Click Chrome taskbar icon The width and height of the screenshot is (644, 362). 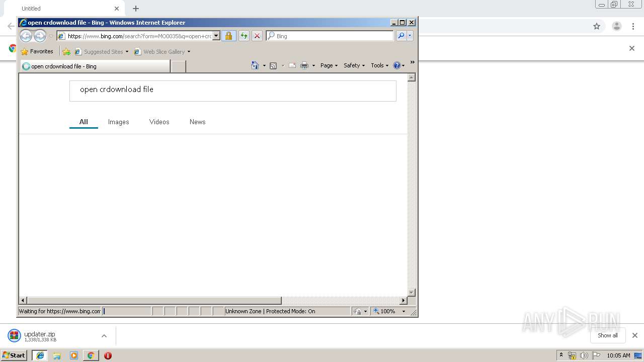coord(91,355)
